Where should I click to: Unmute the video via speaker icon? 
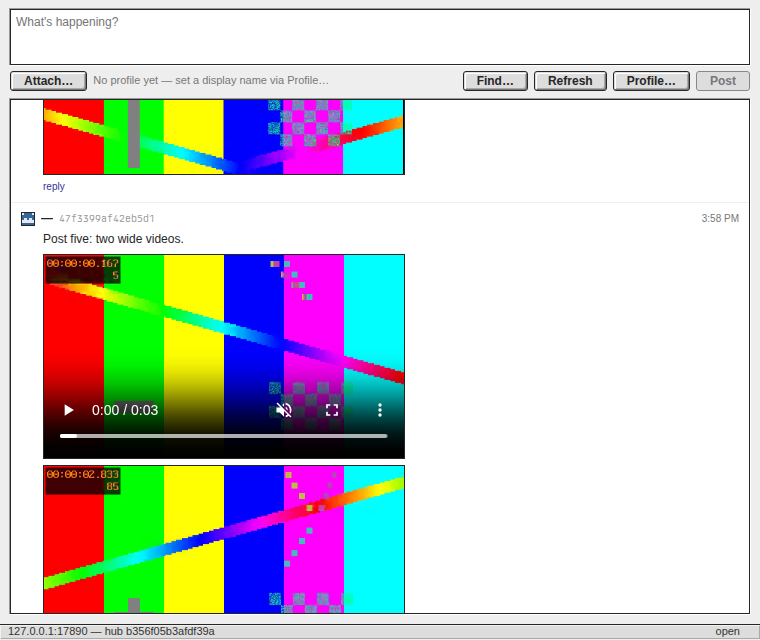[x=284, y=410]
